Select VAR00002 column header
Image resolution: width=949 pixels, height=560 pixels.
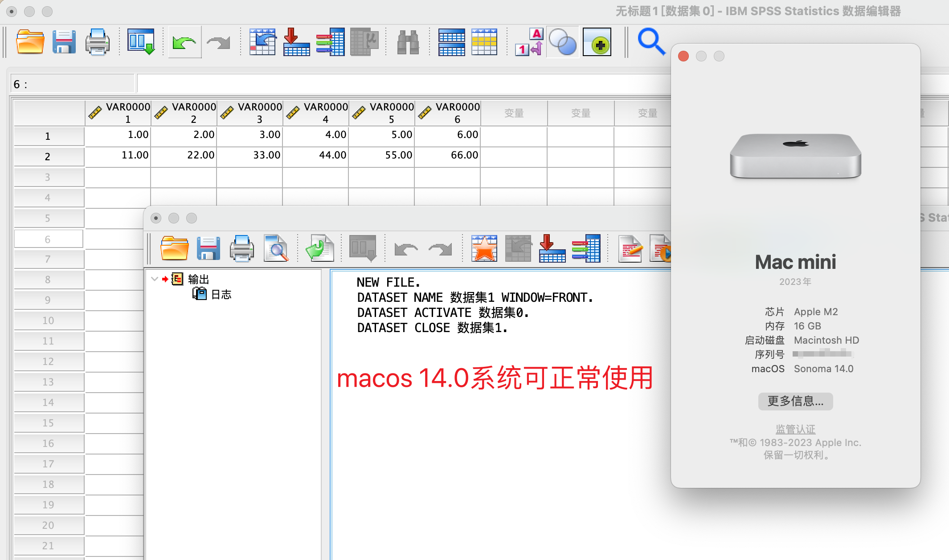[184, 113]
